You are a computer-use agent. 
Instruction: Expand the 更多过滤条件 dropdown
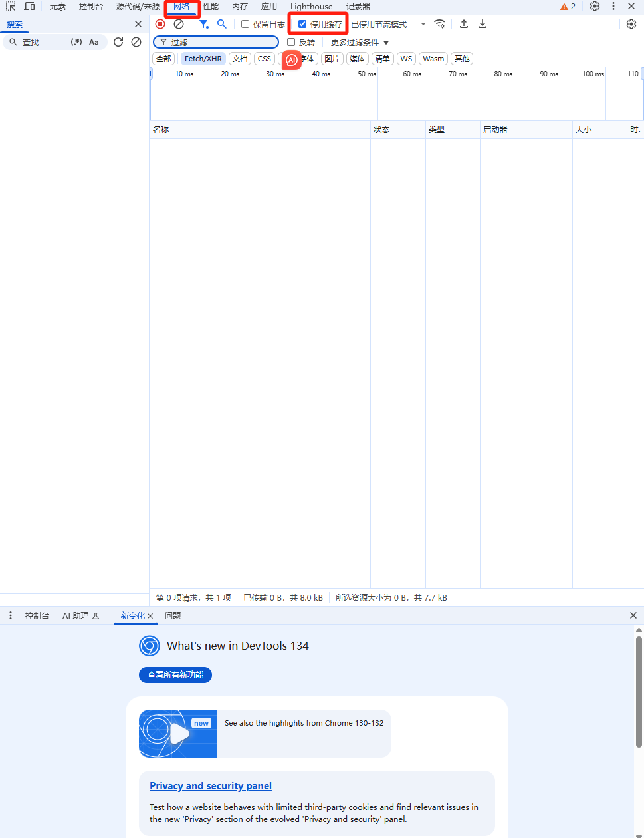[360, 42]
